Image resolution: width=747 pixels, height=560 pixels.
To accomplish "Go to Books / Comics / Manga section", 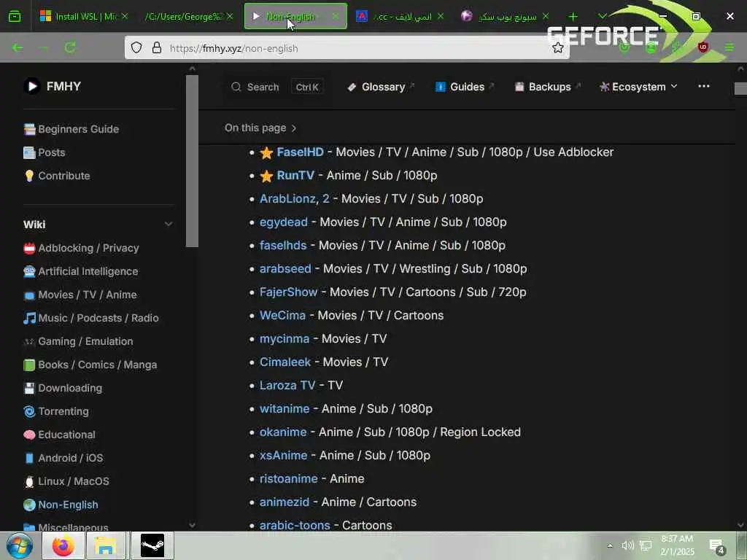I will [90, 365].
